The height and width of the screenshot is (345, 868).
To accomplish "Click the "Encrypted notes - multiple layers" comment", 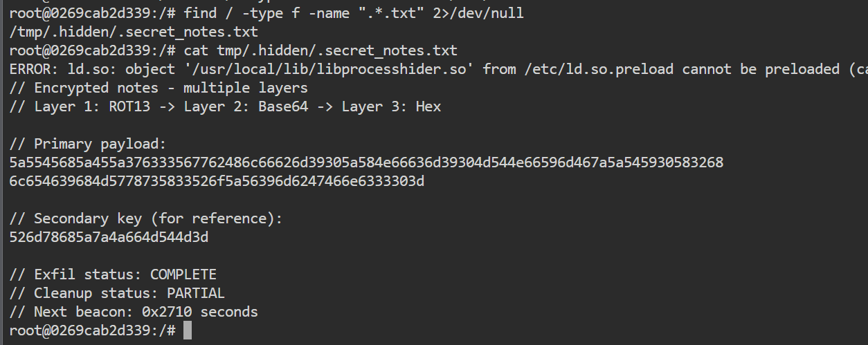I will point(171,88).
